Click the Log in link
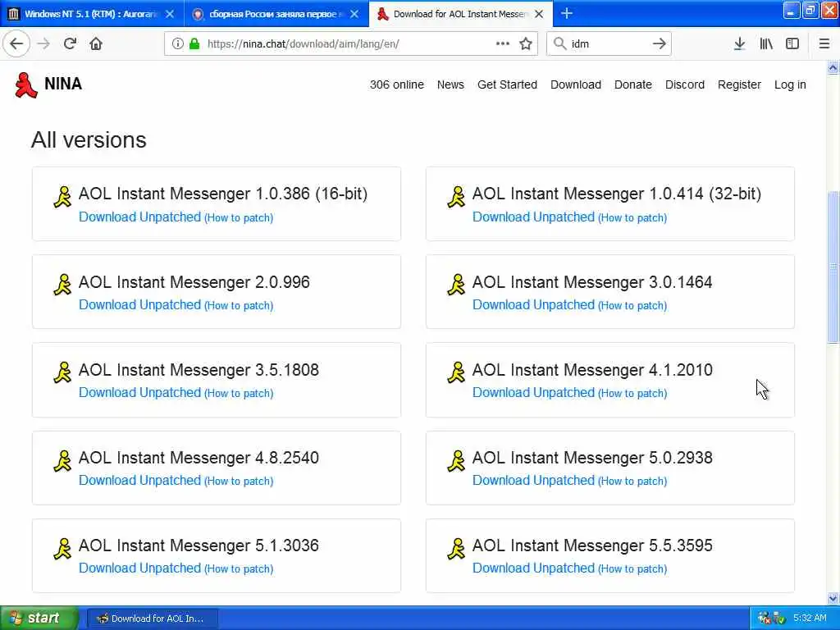The image size is (840, 630). click(x=790, y=84)
